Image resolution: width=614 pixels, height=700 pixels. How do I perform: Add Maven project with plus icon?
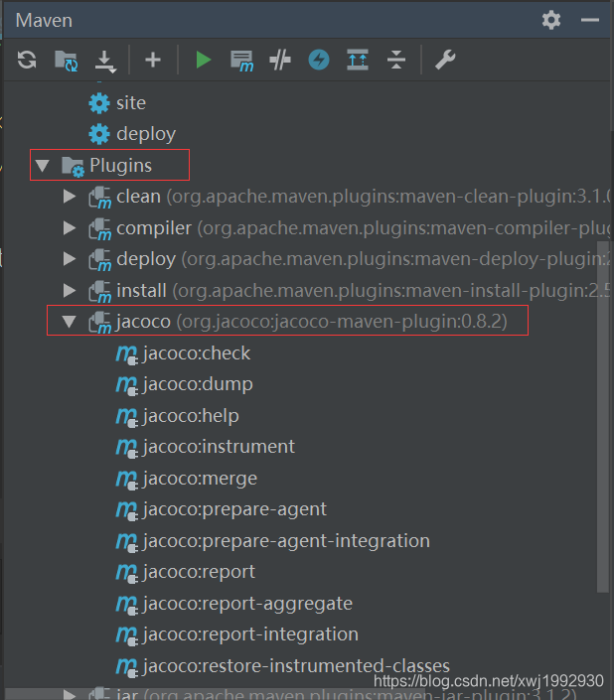pos(153,60)
